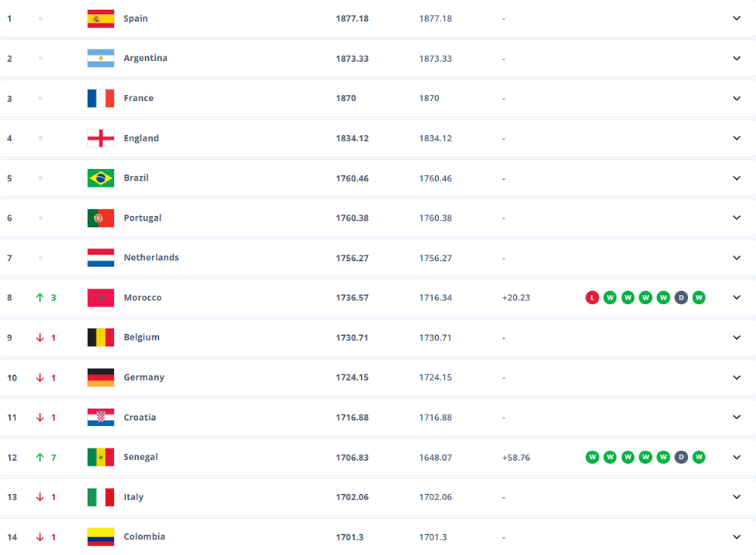Click Senegal's grey draw result badge
Viewport: 756px width, 555px height.
coord(681,458)
